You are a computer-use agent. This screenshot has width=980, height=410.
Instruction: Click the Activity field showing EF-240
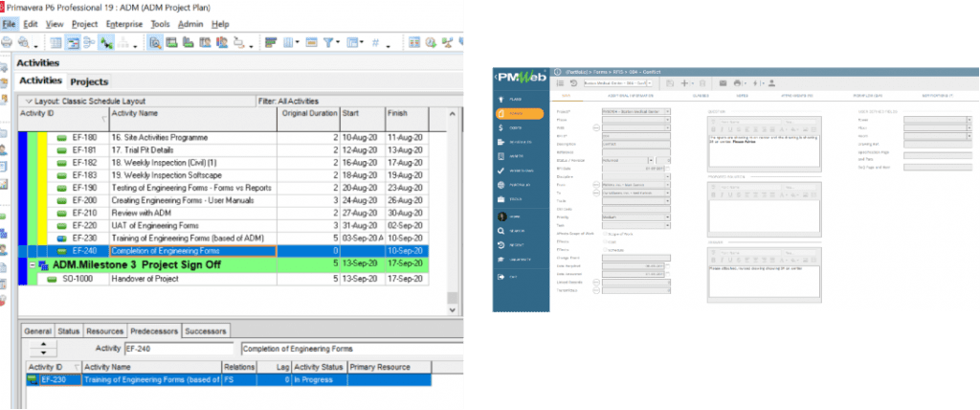[x=178, y=349]
